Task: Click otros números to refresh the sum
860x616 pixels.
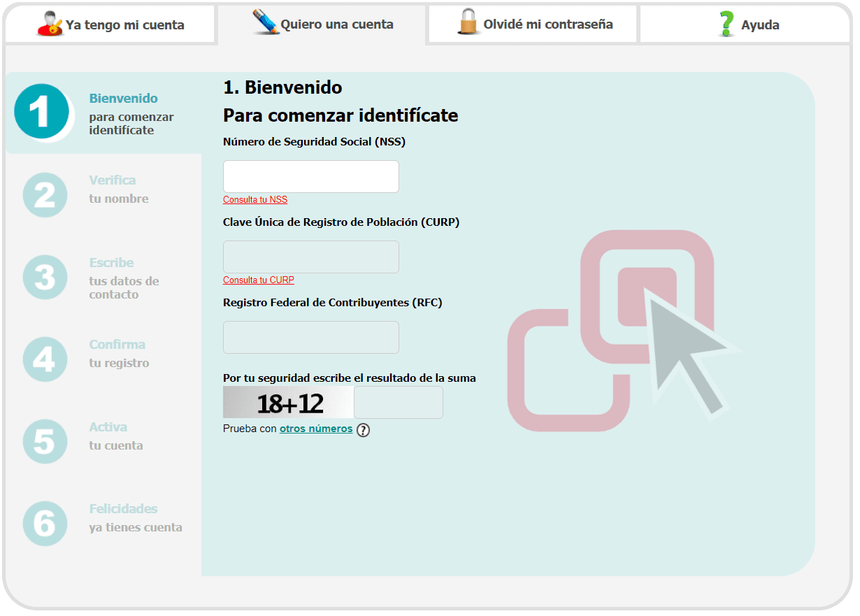Action: click(316, 429)
